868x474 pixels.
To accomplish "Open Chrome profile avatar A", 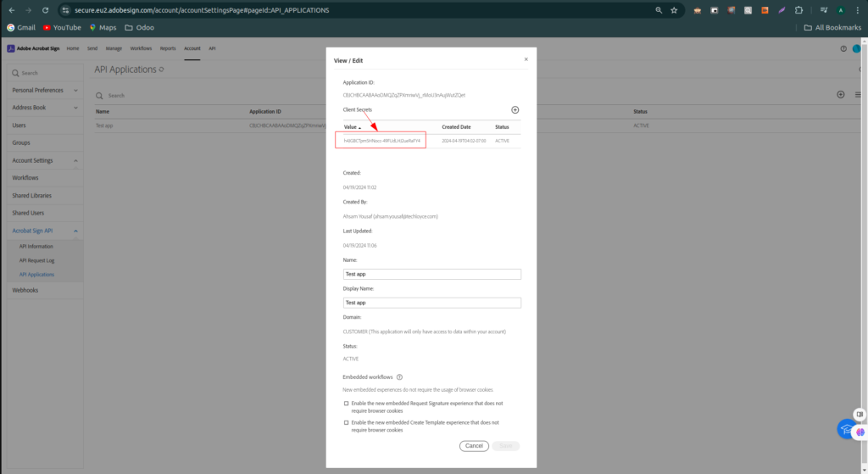I will point(840,10).
